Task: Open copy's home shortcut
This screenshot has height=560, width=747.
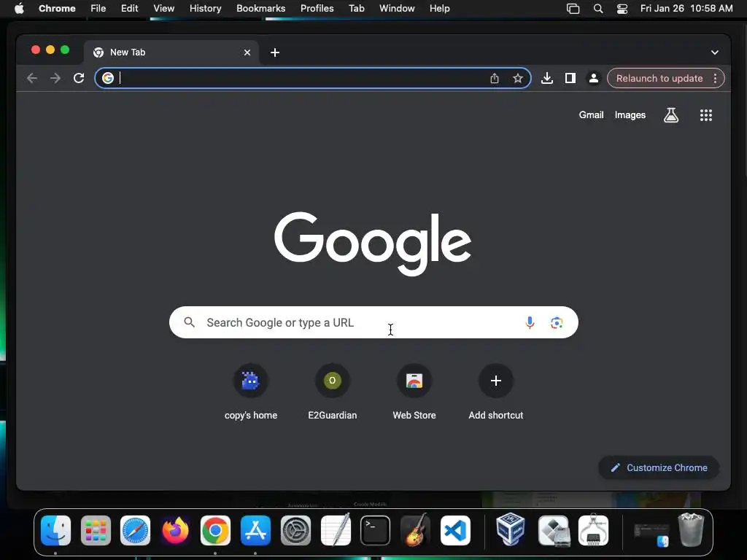Action: [251, 393]
